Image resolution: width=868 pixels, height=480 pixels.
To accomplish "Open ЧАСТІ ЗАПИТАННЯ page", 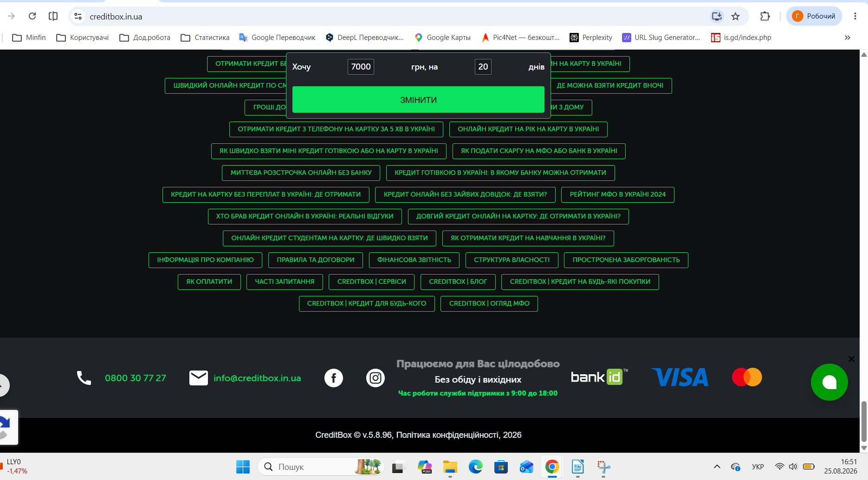I will [x=285, y=282].
